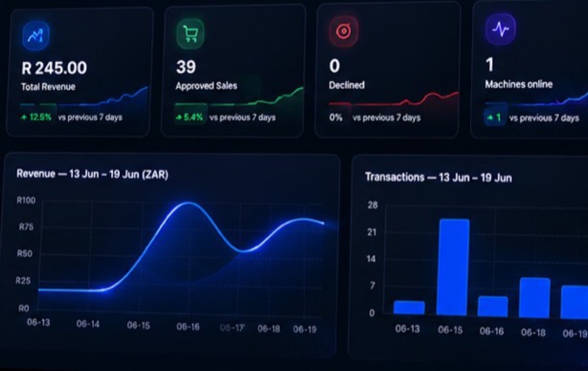Click the R75 axis label

pos(25,227)
